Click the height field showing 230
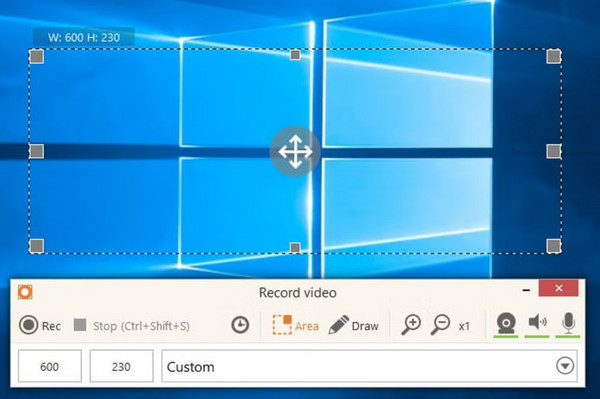 coord(121,366)
